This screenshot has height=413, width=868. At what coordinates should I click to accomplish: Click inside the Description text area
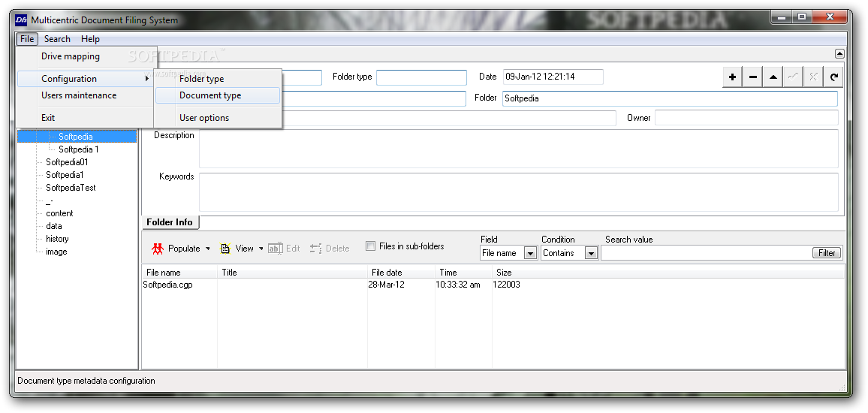519,149
